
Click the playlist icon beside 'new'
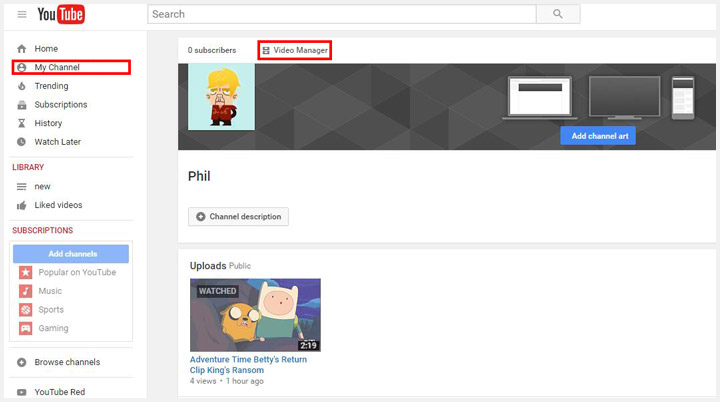pos(22,187)
